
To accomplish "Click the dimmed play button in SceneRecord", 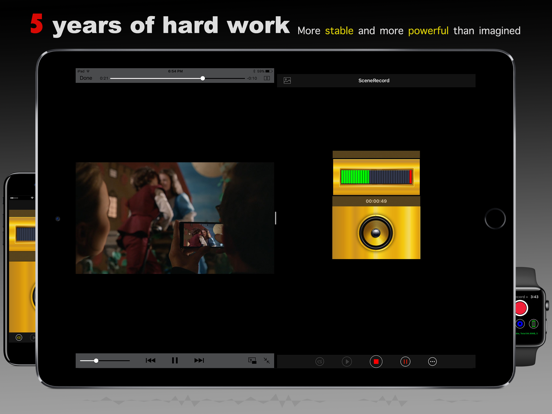I will [347, 362].
